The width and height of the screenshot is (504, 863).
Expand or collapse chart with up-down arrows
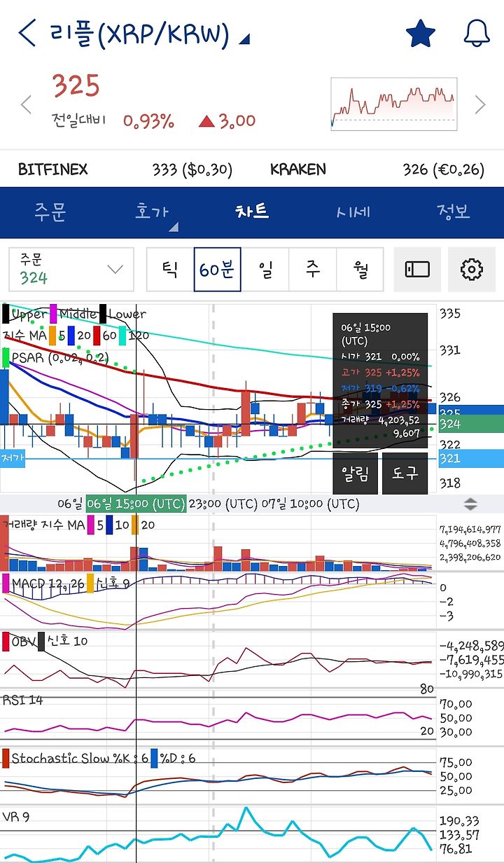click(470, 504)
